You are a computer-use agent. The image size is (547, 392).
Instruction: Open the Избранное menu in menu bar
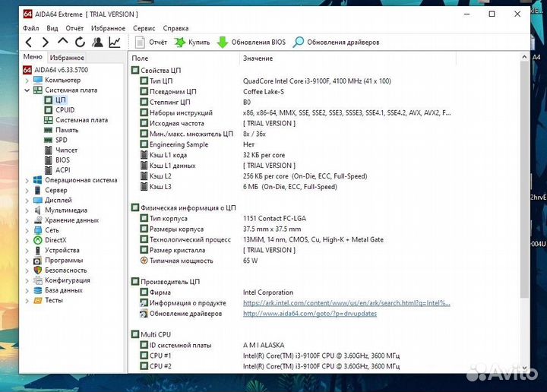pos(108,28)
